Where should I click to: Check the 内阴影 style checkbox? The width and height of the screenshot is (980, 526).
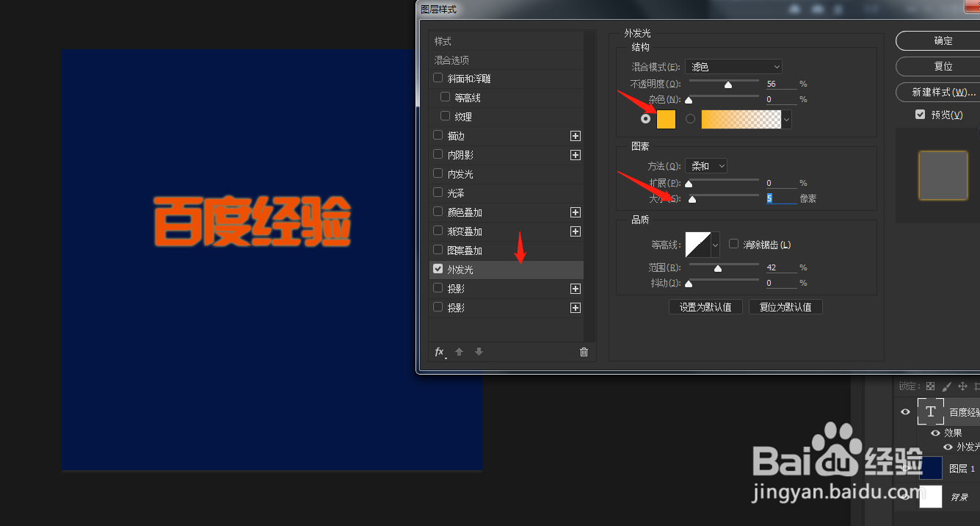point(438,154)
